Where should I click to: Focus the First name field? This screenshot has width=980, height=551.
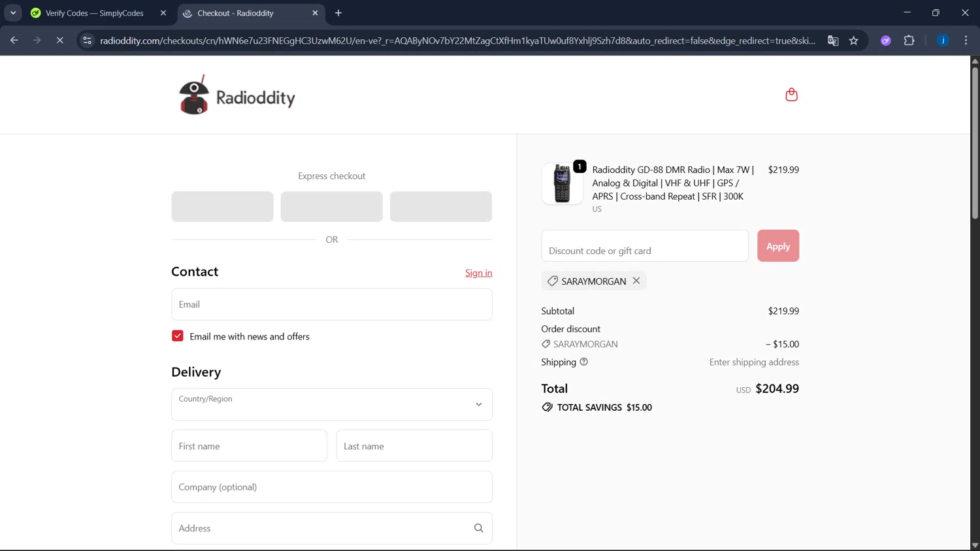point(250,446)
